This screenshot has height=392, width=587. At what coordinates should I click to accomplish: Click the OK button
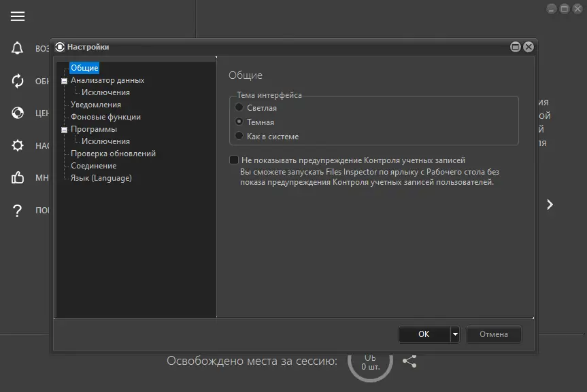(x=424, y=334)
